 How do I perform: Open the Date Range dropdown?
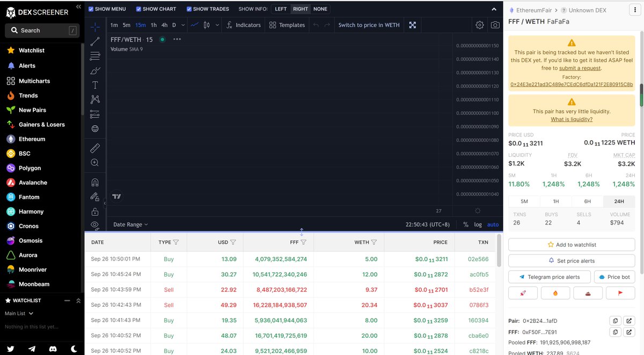pyautogui.click(x=130, y=224)
